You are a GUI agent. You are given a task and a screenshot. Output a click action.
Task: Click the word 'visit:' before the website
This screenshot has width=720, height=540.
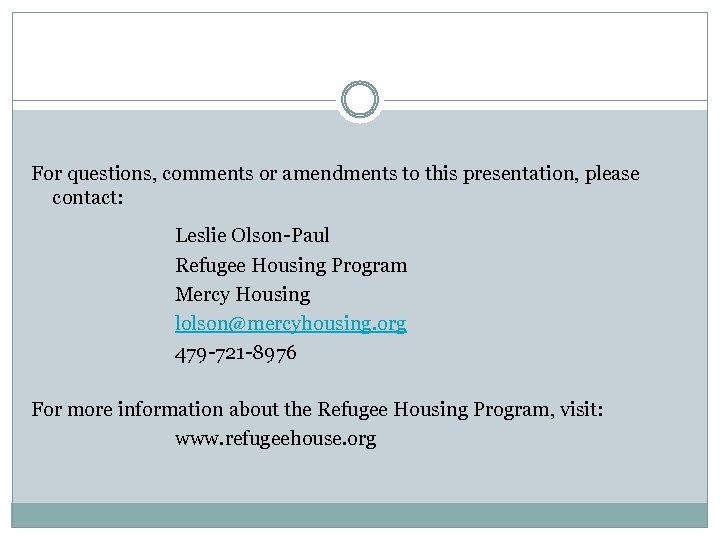576,409
